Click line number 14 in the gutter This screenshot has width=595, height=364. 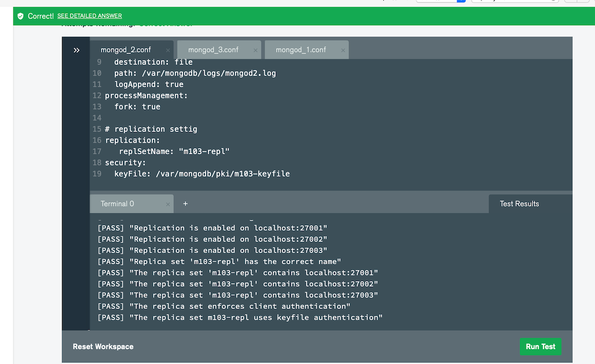tap(97, 118)
